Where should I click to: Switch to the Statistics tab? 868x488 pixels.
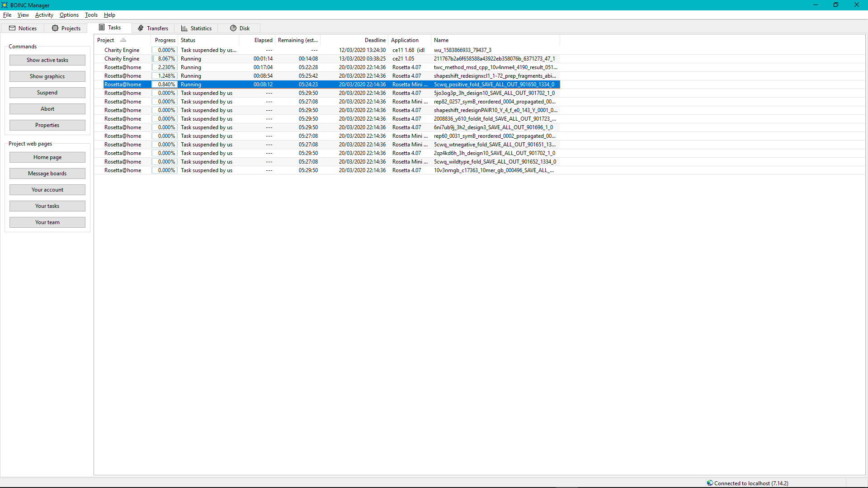click(196, 28)
